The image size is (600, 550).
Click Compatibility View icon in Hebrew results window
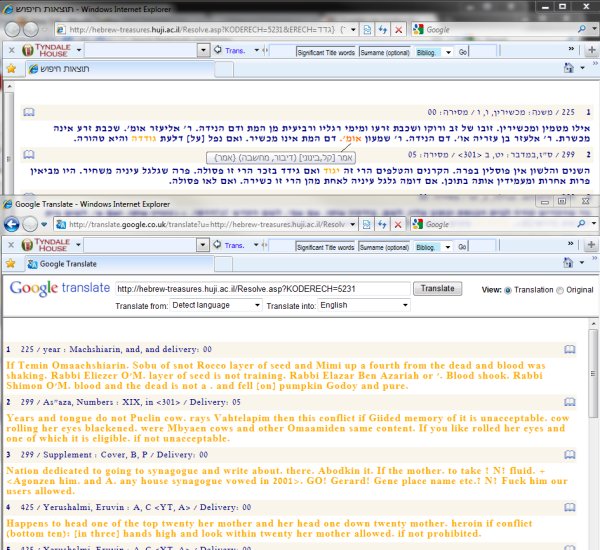point(367,29)
